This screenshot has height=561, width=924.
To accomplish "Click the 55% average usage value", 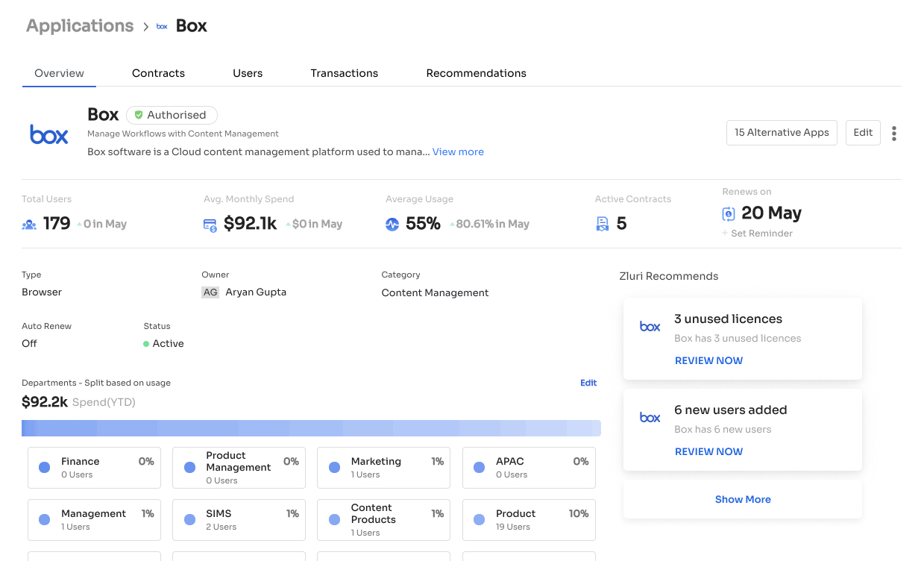I will (x=423, y=223).
